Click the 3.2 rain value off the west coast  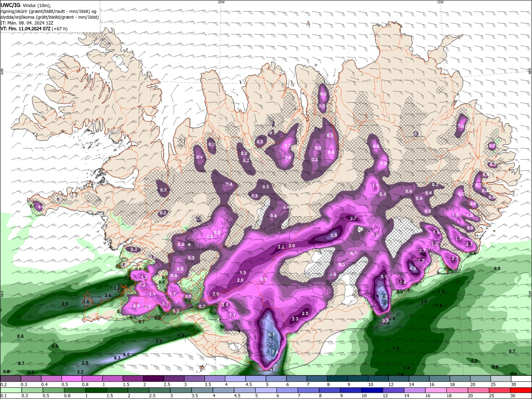[117, 288]
